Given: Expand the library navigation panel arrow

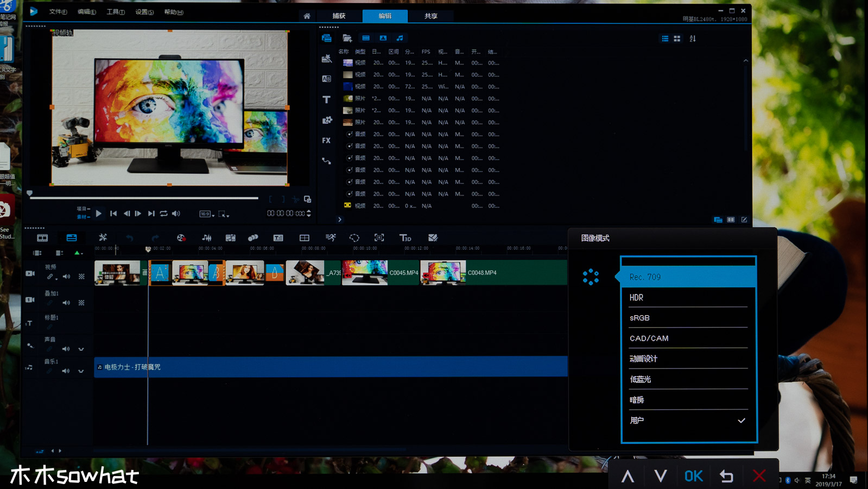Looking at the screenshot, I should tap(340, 220).
